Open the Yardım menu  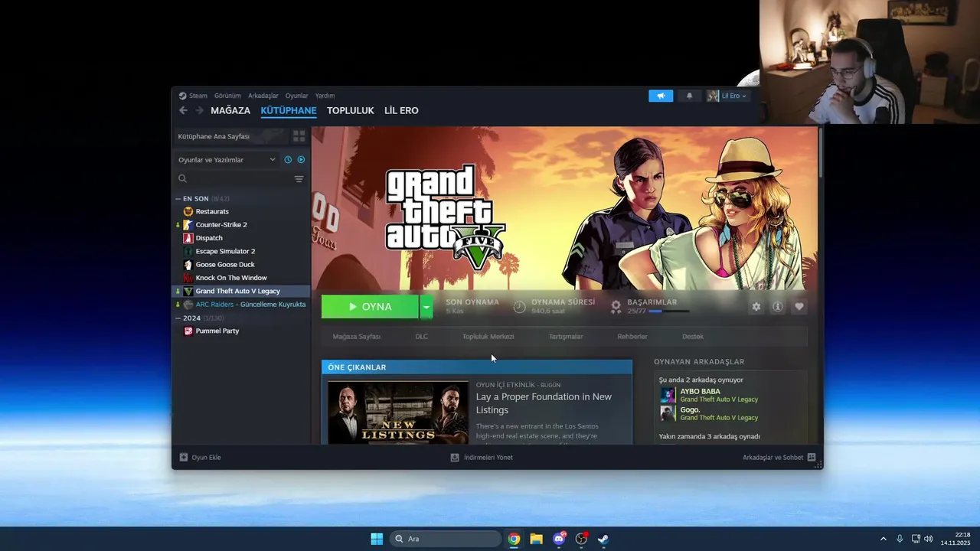click(x=325, y=96)
